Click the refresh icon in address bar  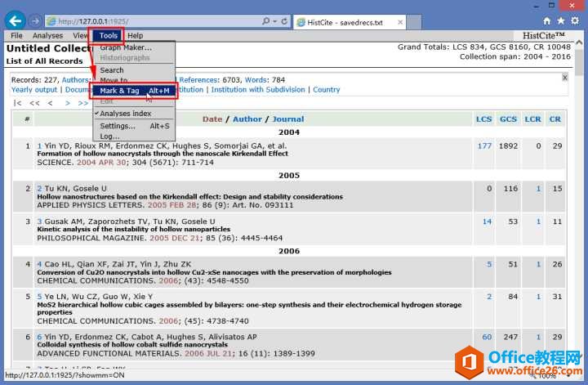285,21
